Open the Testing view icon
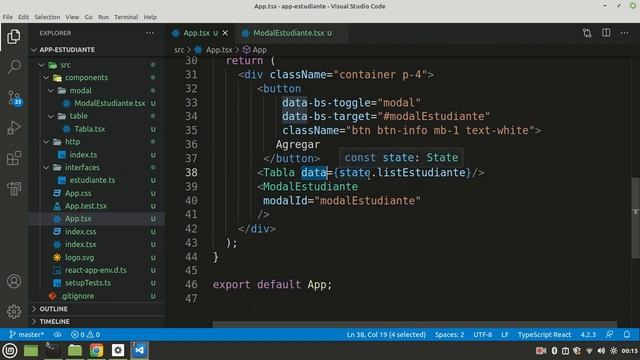Viewport: 640px width, 360px height. click(x=14, y=188)
